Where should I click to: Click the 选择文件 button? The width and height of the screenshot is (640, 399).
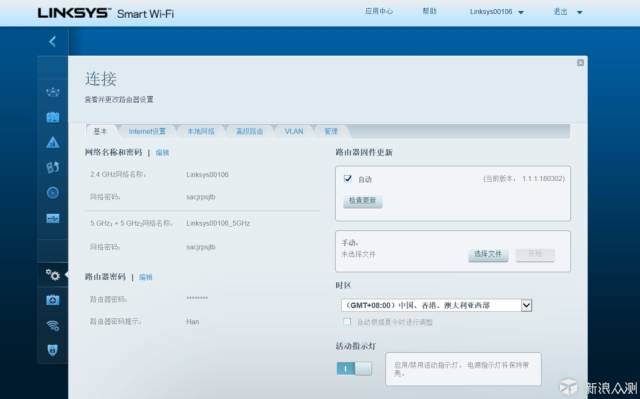point(488,254)
